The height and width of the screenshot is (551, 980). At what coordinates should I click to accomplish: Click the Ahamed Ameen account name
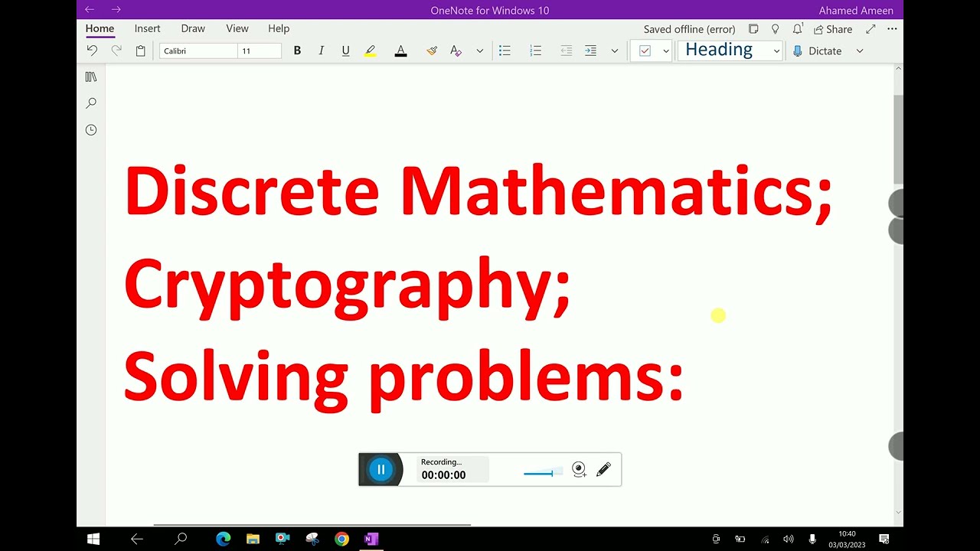856,10
